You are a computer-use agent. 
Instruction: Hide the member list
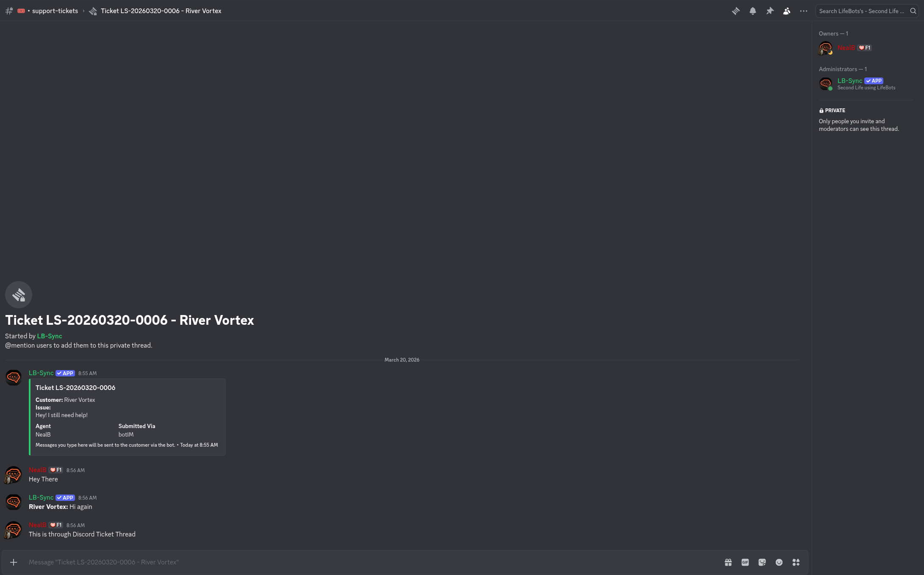[x=787, y=11]
